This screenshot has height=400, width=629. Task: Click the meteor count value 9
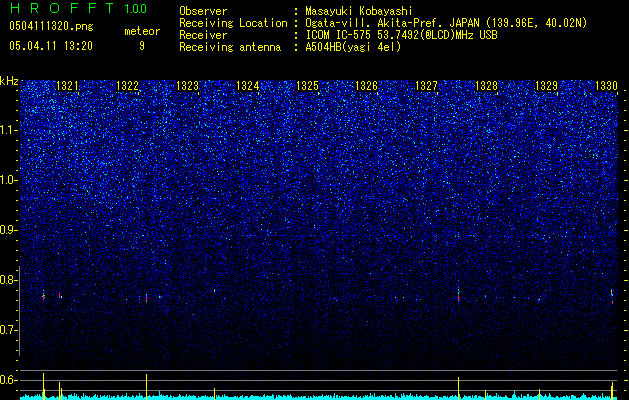click(x=142, y=46)
